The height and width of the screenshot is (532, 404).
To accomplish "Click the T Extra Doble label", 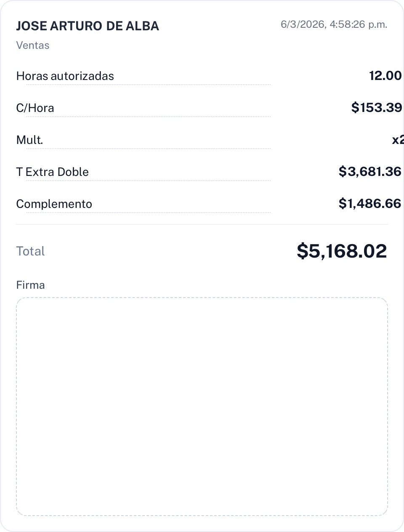I will click(52, 172).
